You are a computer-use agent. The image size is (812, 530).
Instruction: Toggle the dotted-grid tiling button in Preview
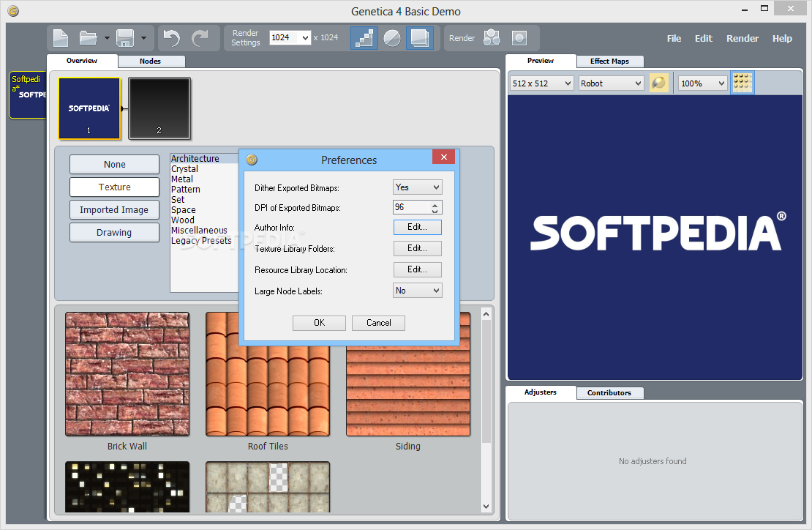[x=742, y=83]
